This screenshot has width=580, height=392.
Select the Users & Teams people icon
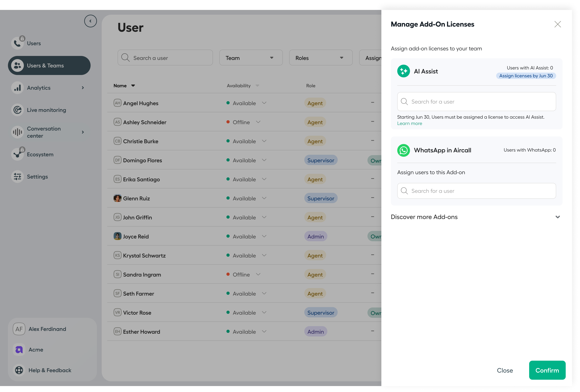point(17,65)
